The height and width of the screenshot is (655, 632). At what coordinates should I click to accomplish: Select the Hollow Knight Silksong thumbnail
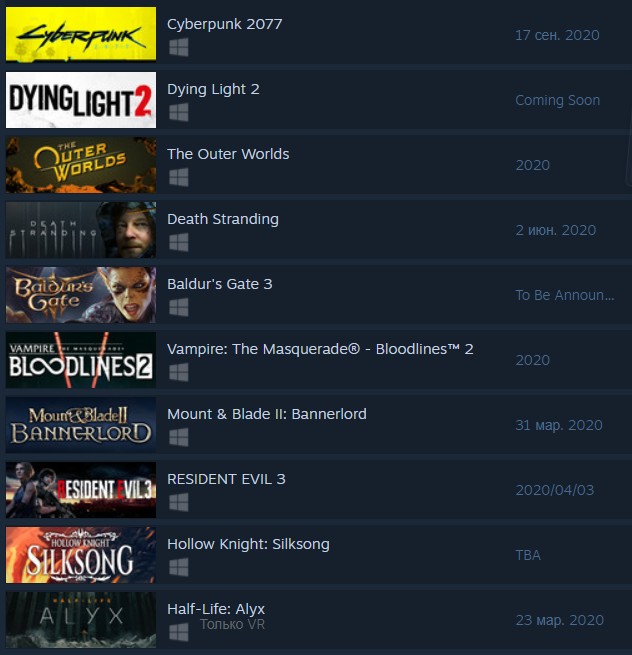coord(81,555)
